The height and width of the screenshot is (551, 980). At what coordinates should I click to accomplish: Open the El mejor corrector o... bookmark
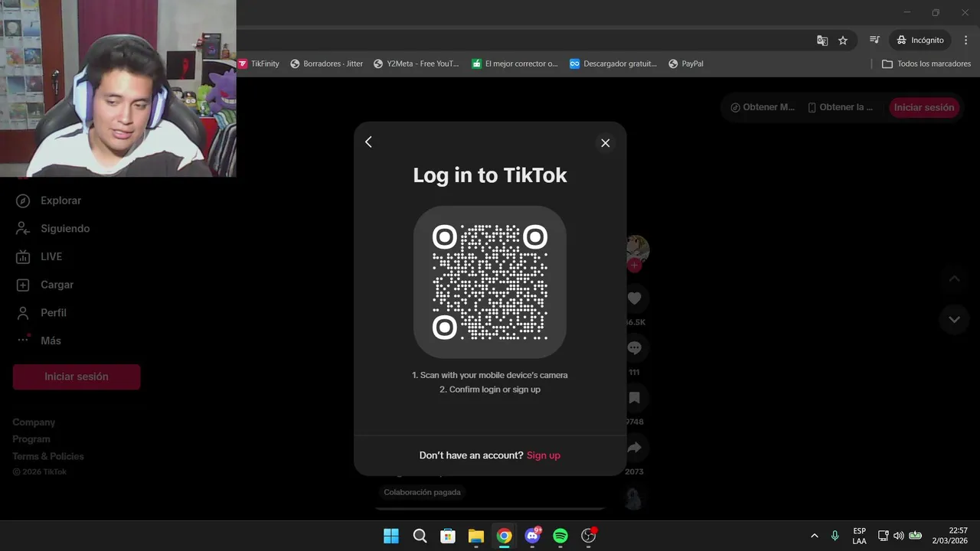point(515,64)
